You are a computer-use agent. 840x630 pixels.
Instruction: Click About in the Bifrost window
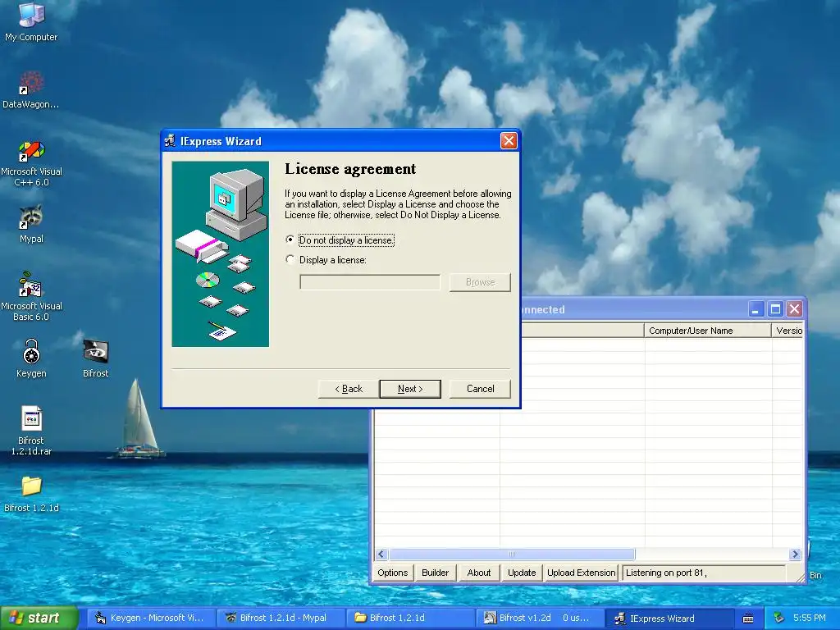pyautogui.click(x=479, y=573)
